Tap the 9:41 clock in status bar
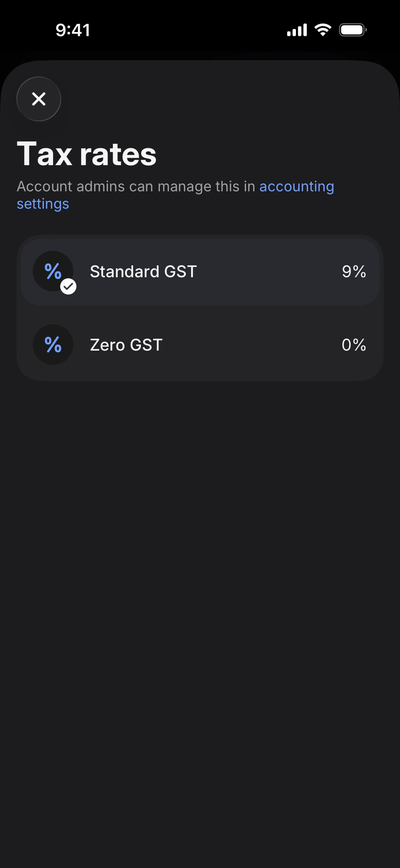Viewport: 400px width, 868px height. pyautogui.click(x=73, y=30)
